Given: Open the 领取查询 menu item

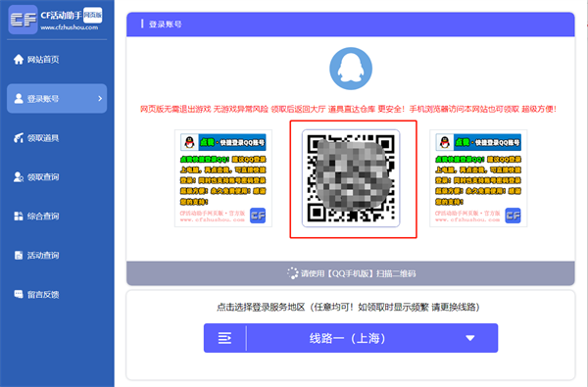Looking at the screenshot, I should [57, 177].
